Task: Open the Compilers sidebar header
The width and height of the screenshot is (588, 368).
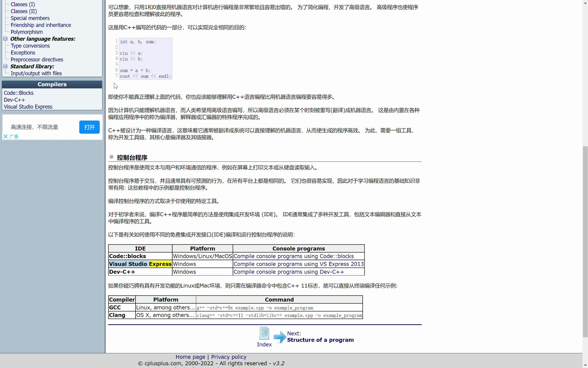Action: 52,84
